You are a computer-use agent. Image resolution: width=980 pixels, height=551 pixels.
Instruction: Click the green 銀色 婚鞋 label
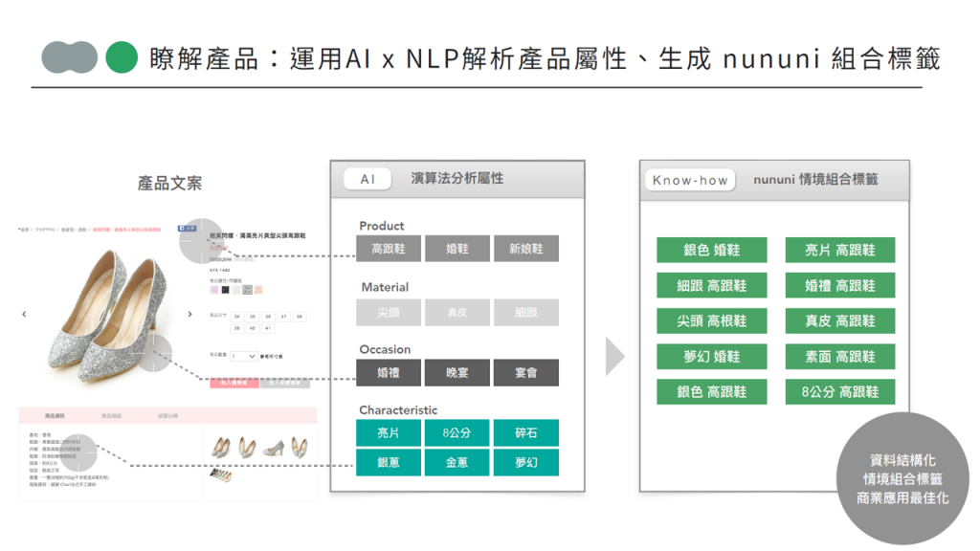pos(712,250)
